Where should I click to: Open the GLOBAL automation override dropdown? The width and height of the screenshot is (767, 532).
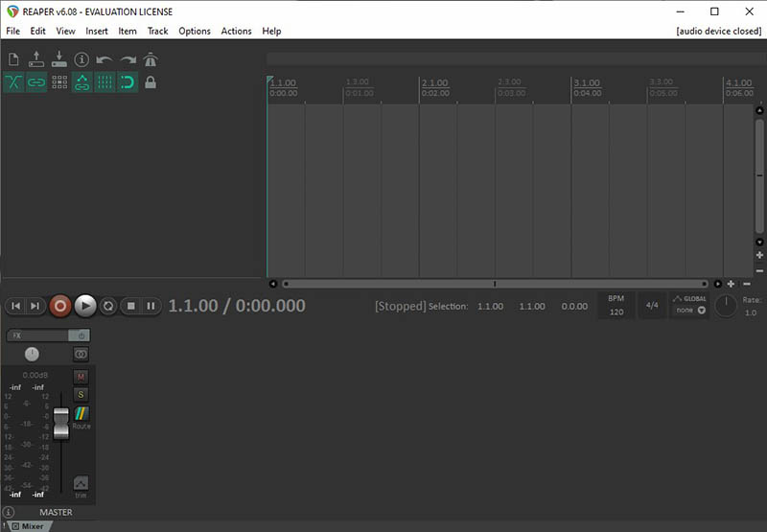[x=690, y=306]
